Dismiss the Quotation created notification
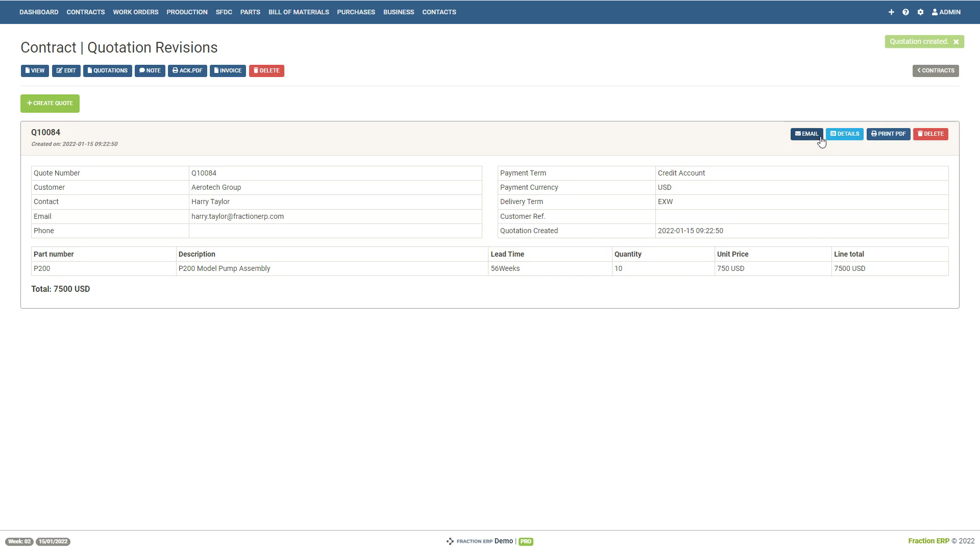Screen dimensions: 980x551 point(956,42)
